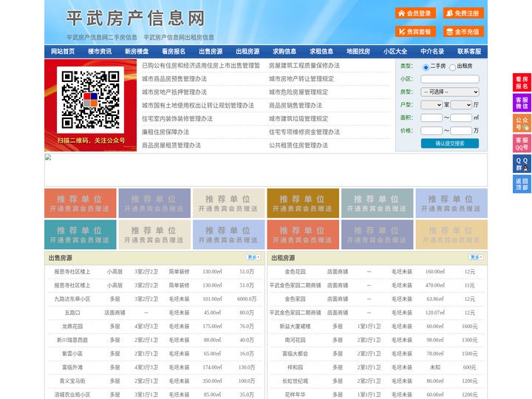Screen dimensions: 532x399
Task: Click the brown 推荐单位 tile in first row
Action: point(303,203)
